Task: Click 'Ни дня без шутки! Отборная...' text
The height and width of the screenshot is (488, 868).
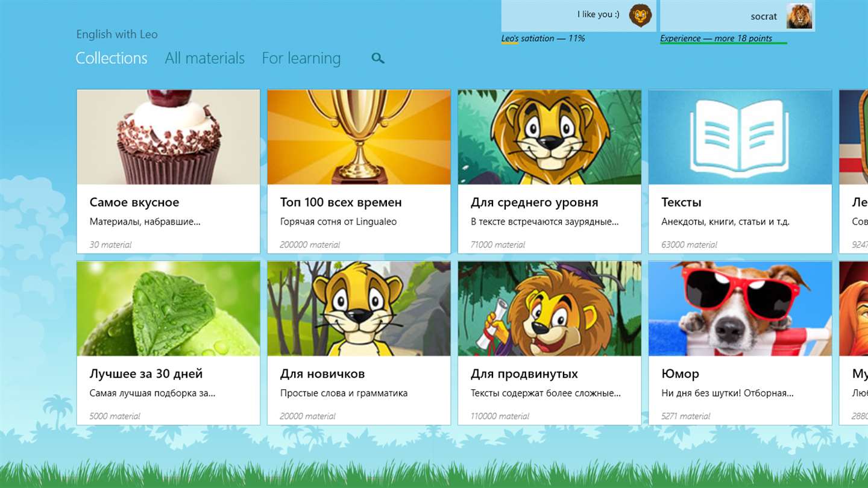Action: [x=728, y=393]
